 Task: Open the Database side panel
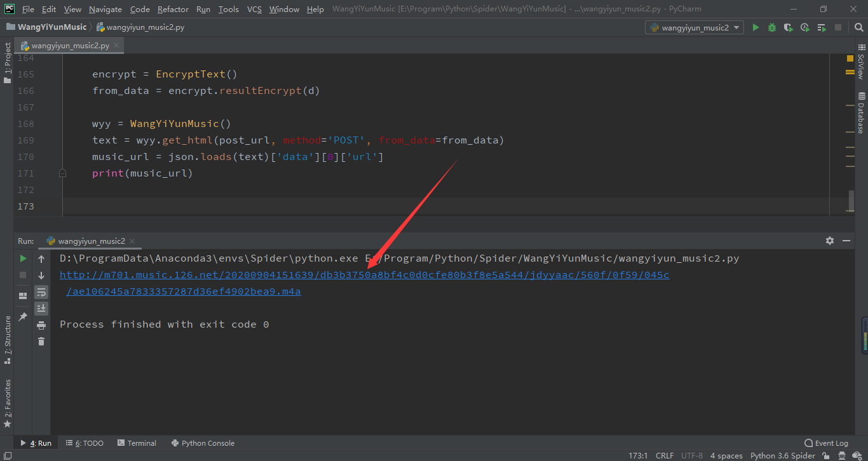pyautogui.click(x=861, y=113)
